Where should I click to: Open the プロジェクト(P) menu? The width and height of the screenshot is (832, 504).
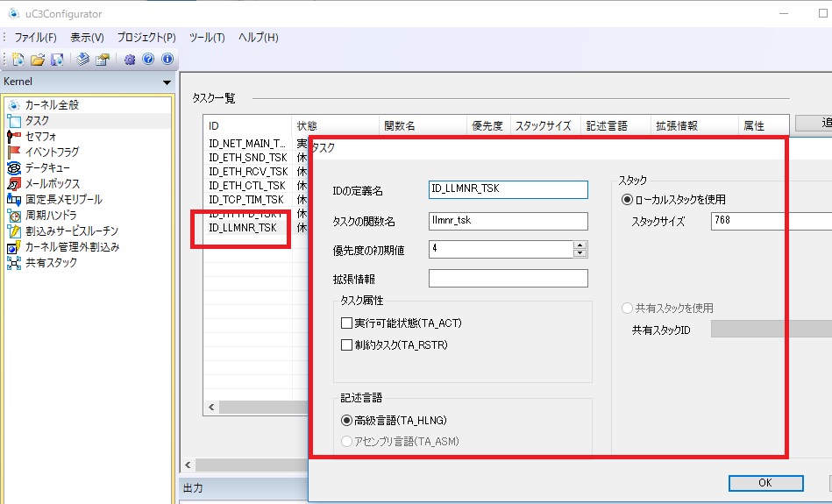click(146, 38)
